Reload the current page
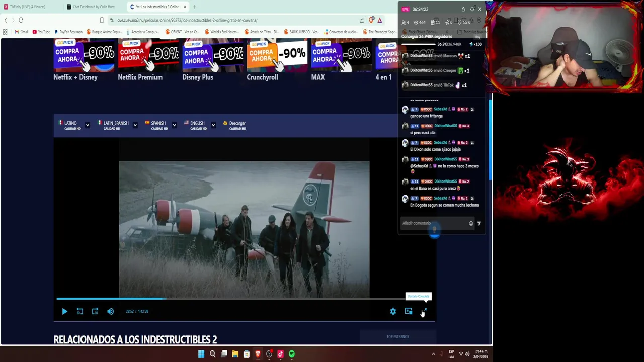The width and height of the screenshot is (644, 362). click(21, 20)
